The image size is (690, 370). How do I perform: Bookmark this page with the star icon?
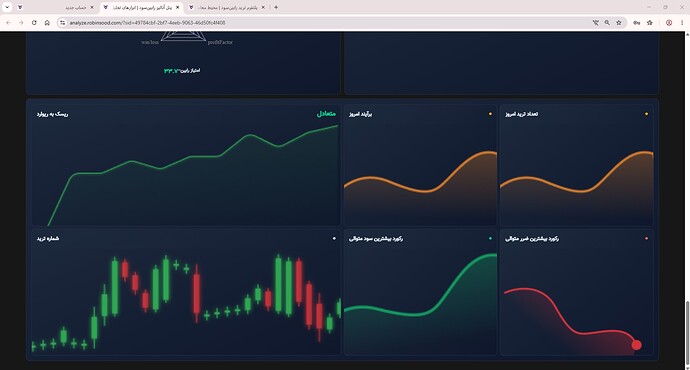619,22
